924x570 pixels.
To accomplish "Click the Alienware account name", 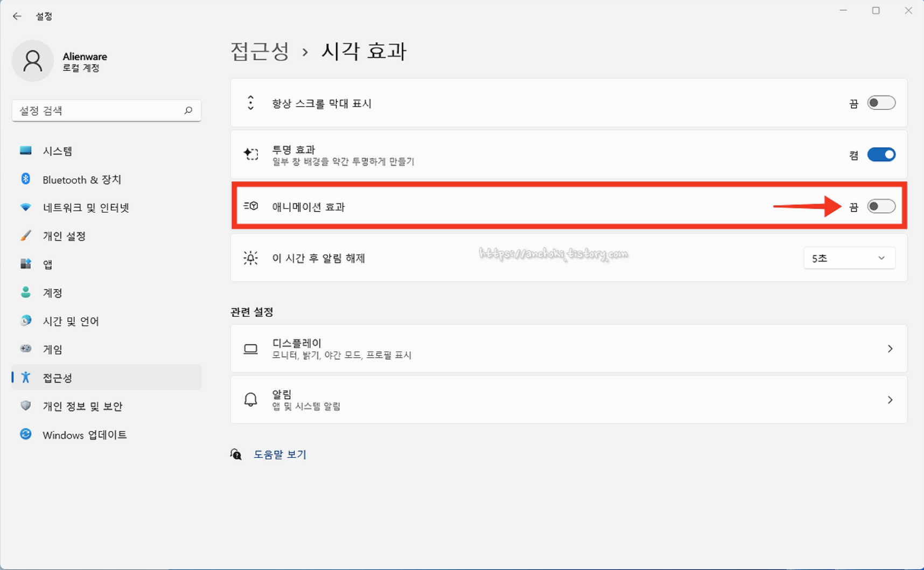I will [x=85, y=56].
